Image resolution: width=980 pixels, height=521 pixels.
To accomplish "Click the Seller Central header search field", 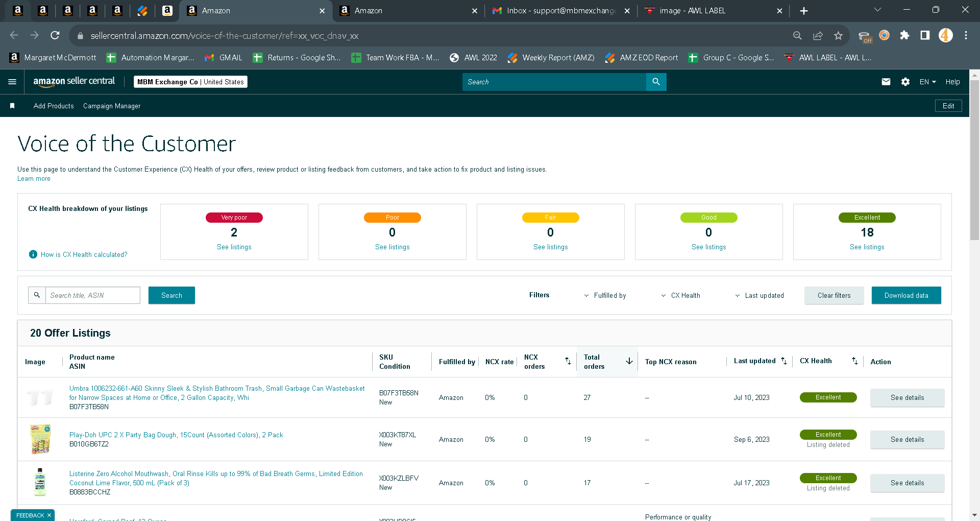I will click(554, 82).
